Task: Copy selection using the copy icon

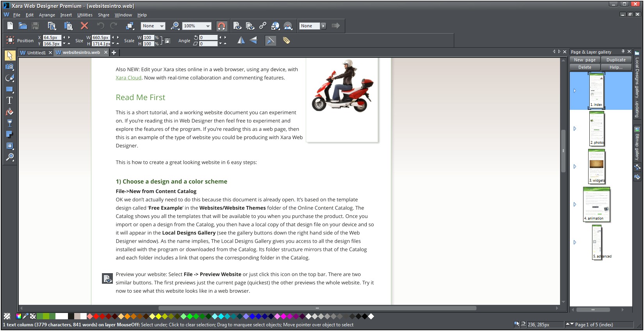Action: 52,26
